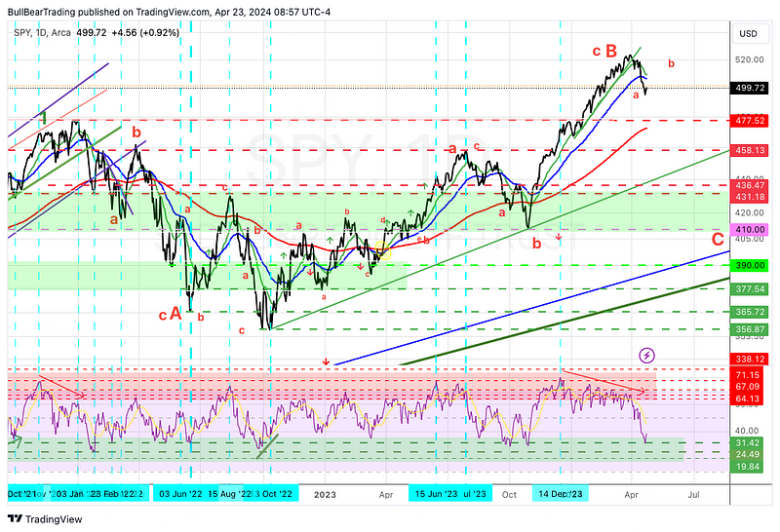Select the large red 'c B' wave label

click(604, 51)
